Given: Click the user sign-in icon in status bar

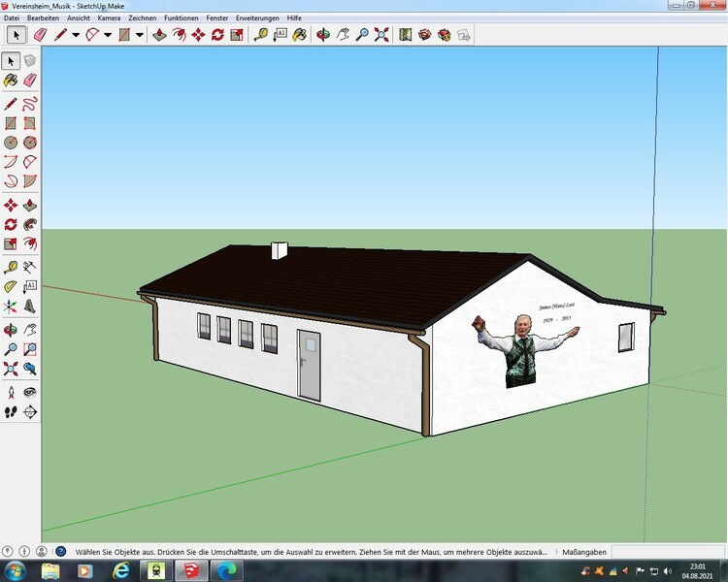Looking at the screenshot, I should (42, 551).
